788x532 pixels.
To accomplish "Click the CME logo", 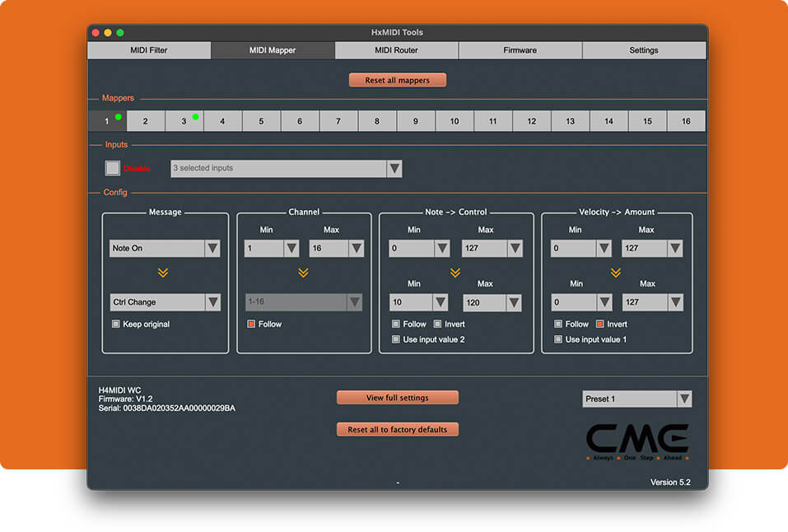I will [637, 441].
